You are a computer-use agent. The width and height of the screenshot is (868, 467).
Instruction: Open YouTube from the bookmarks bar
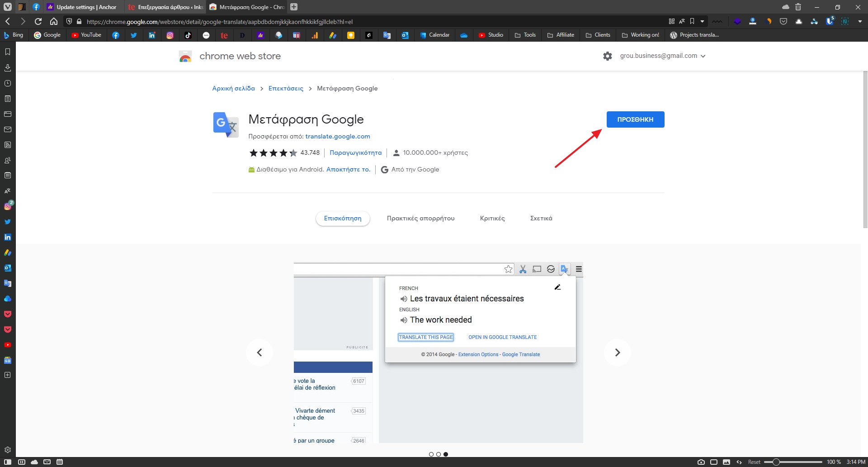[86, 35]
